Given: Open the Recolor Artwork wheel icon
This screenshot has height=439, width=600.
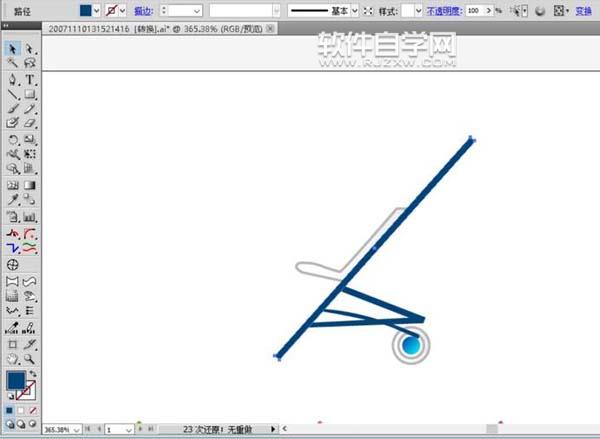Looking at the screenshot, I should (x=540, y=11).
